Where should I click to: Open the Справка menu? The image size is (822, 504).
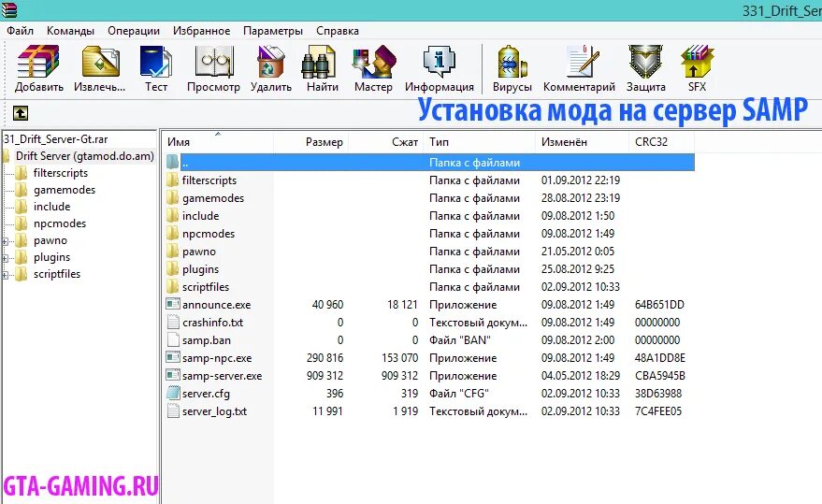click(337, 31)
